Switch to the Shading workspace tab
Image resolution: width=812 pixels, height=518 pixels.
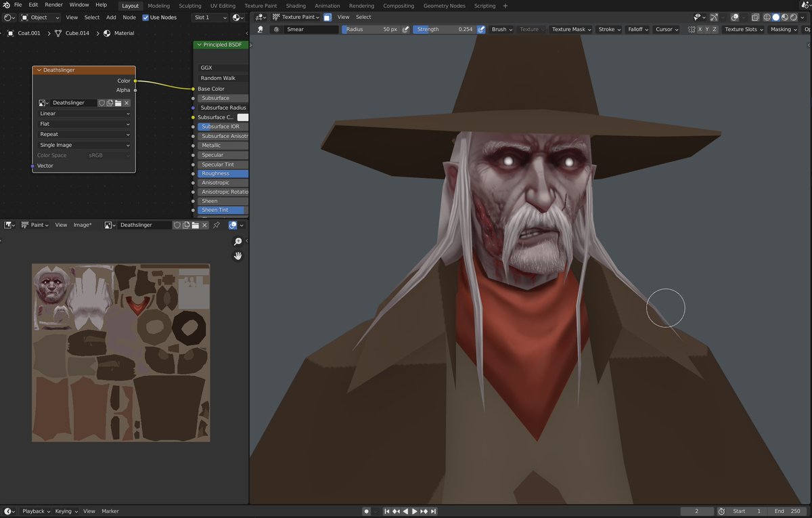(x=296, y=5)
